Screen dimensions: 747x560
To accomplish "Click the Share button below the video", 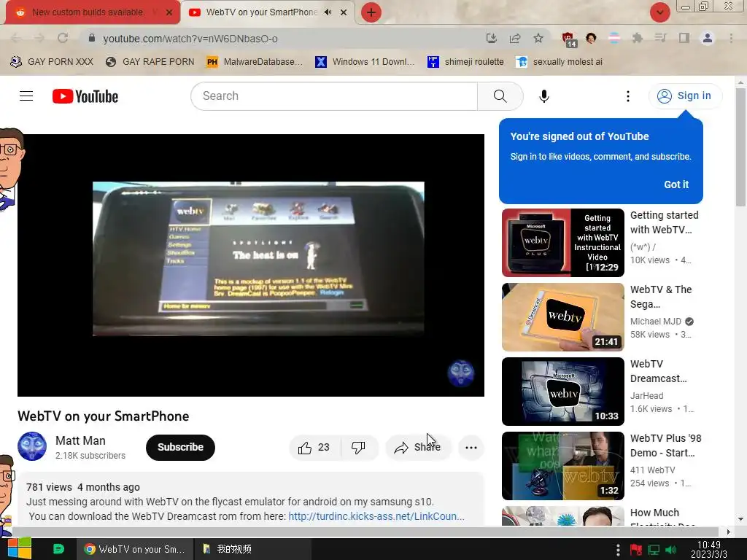I will point(418,448).
